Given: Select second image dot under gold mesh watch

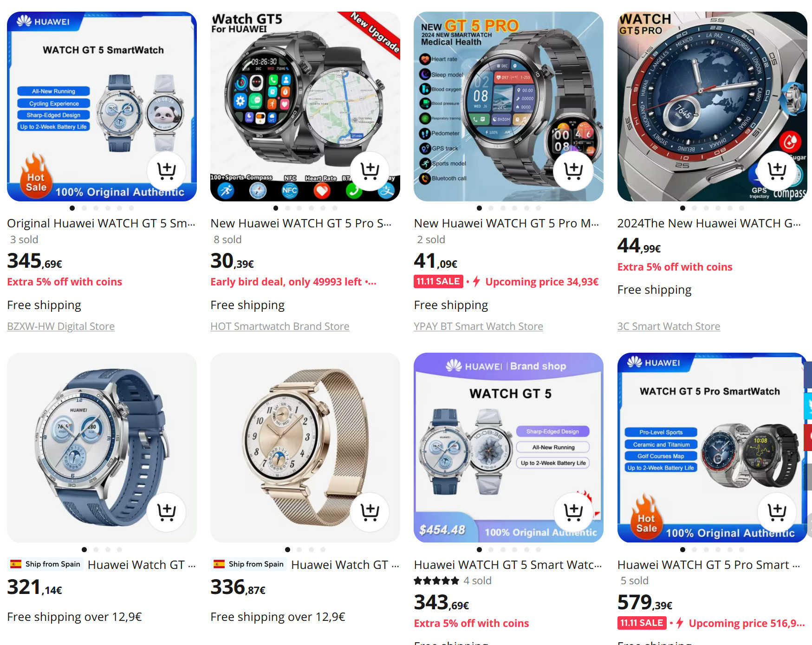Looking at the screenshot, I should tap(299, 550).
